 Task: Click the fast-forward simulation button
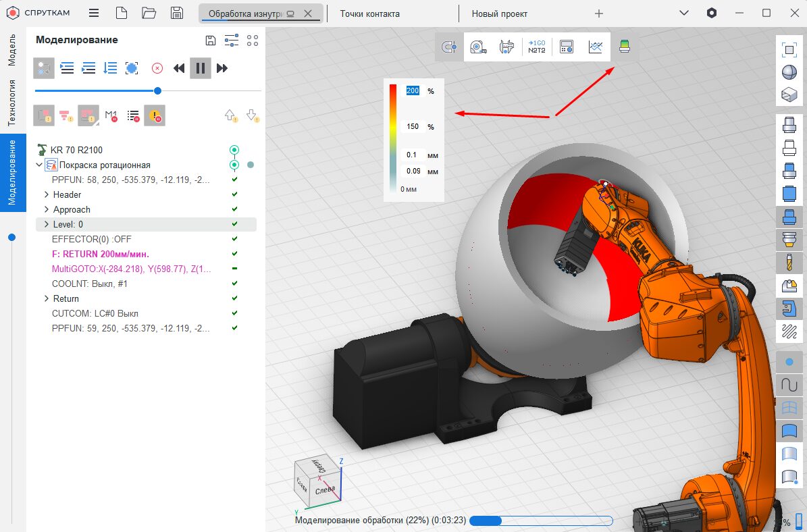[x=222, y=68]
